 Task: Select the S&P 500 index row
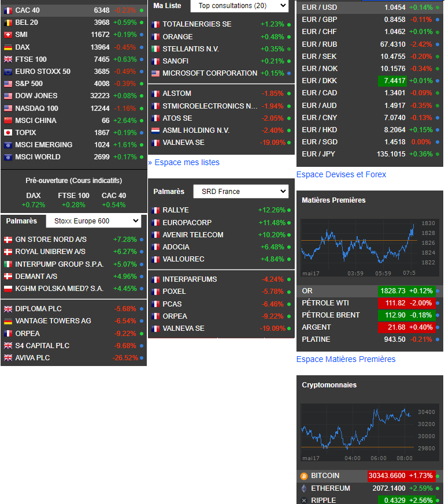coord(73,84)
